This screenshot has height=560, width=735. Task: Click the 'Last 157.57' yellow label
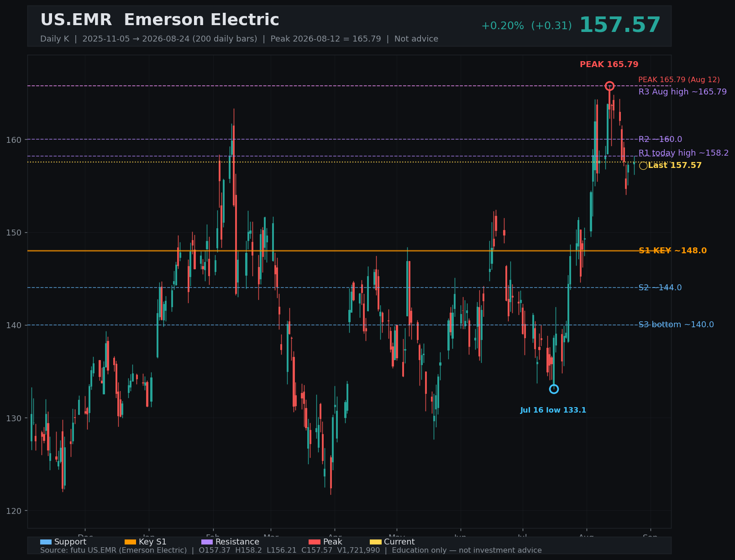tap(675, 165)
